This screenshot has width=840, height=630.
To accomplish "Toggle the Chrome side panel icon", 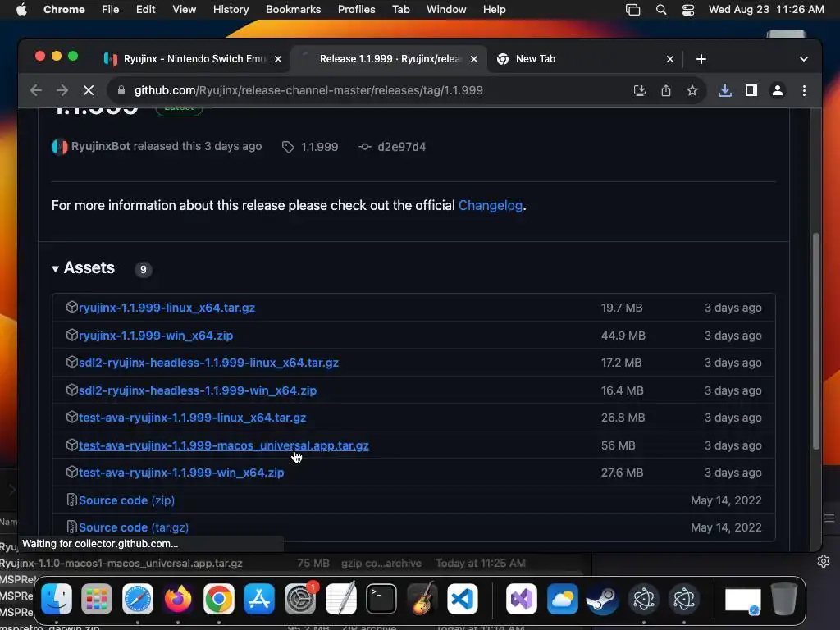I will click(751, 90).
